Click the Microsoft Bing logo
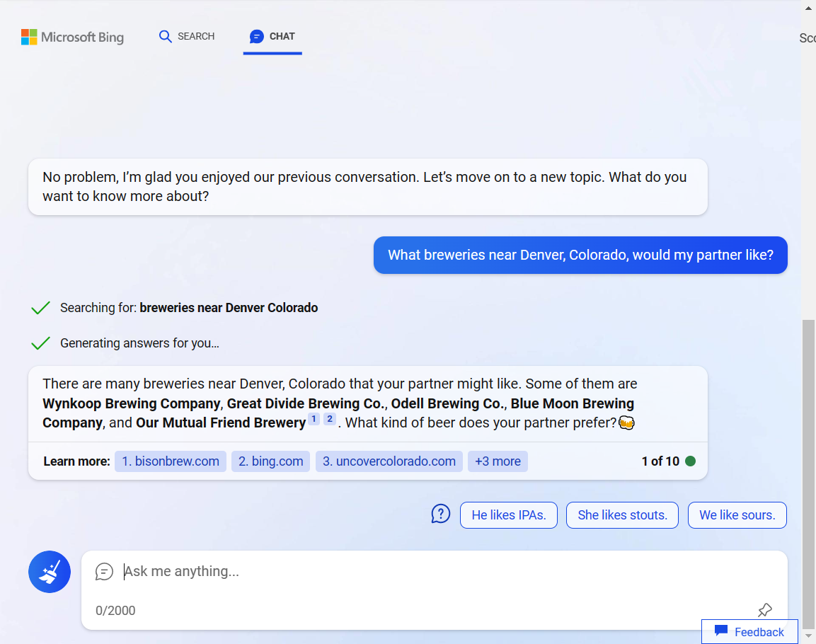This screenshot has height=644, width=816. pyautogui.click(x=71, y=37)
